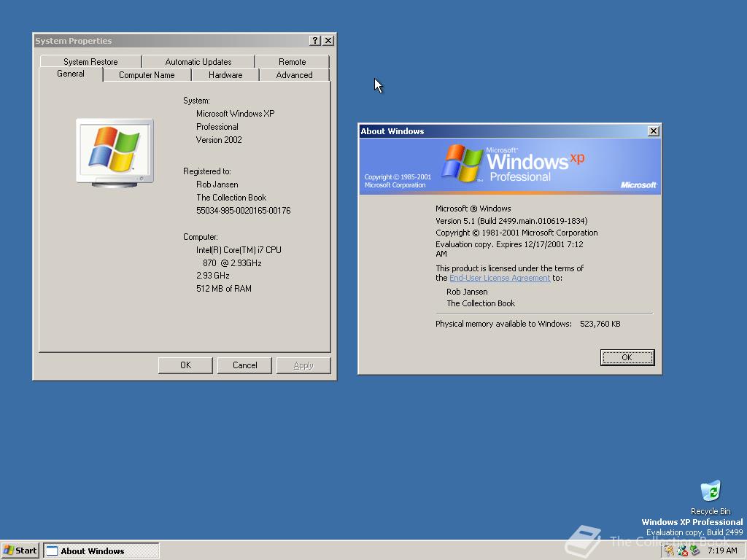
Task: Click "Rob Jansen" in System Properties
Action: (x=217, y=184)
